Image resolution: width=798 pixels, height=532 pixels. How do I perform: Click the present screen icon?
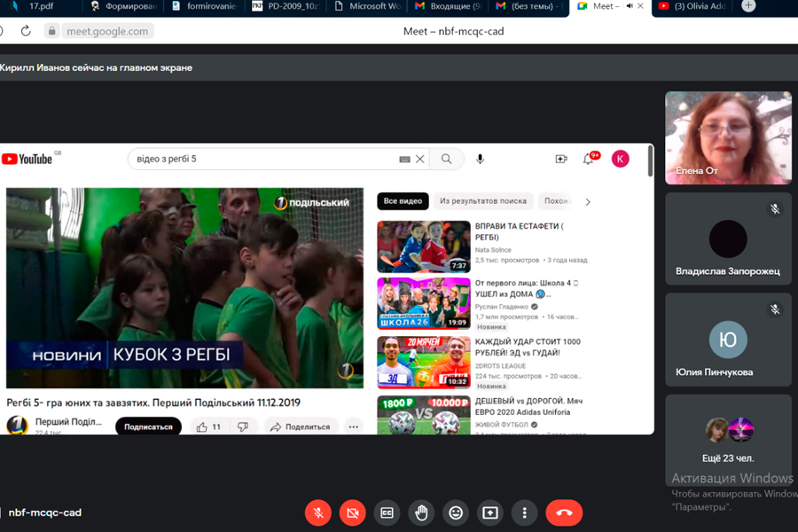point(490,512)
